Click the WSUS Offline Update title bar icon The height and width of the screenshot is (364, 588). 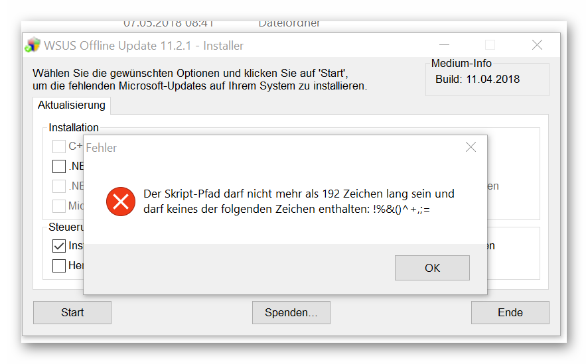33,45
